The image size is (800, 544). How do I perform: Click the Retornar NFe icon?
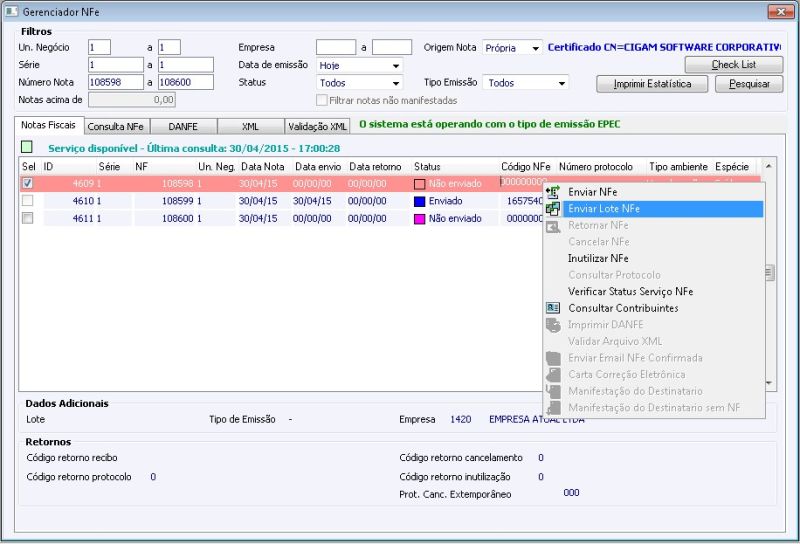[553, 226]
